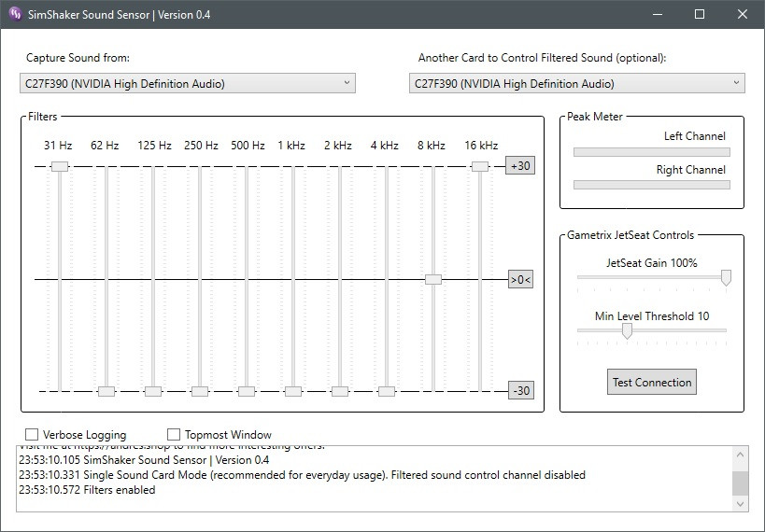Click the Test Connection button
765x532 pixels.
(x=651, y=382)
